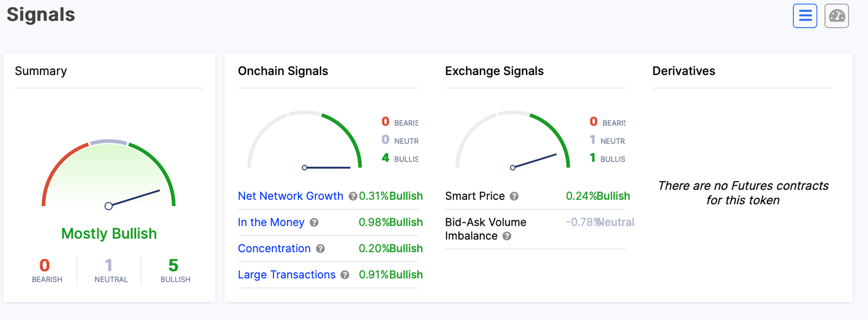Click the Summary neutral count 1
This screenshot has height=320, width=868.
coord(109,265)
